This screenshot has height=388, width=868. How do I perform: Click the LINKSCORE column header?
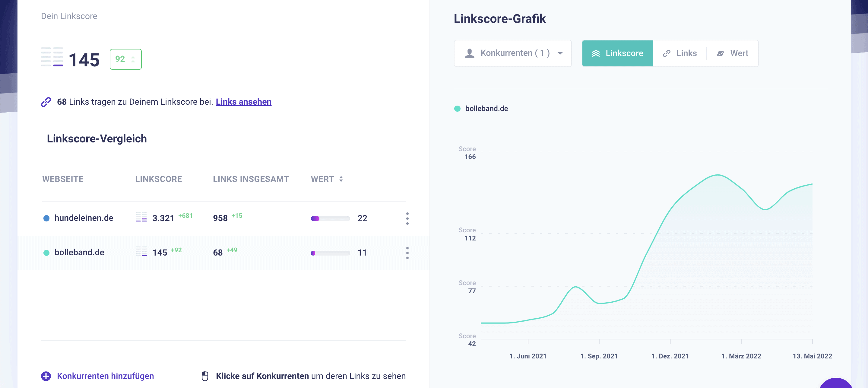click(x=158, y=179)
